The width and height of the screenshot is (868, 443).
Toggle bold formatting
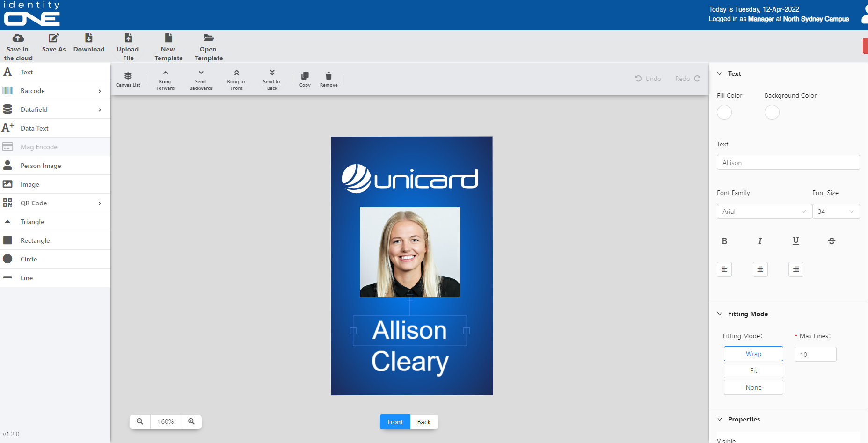724,241
